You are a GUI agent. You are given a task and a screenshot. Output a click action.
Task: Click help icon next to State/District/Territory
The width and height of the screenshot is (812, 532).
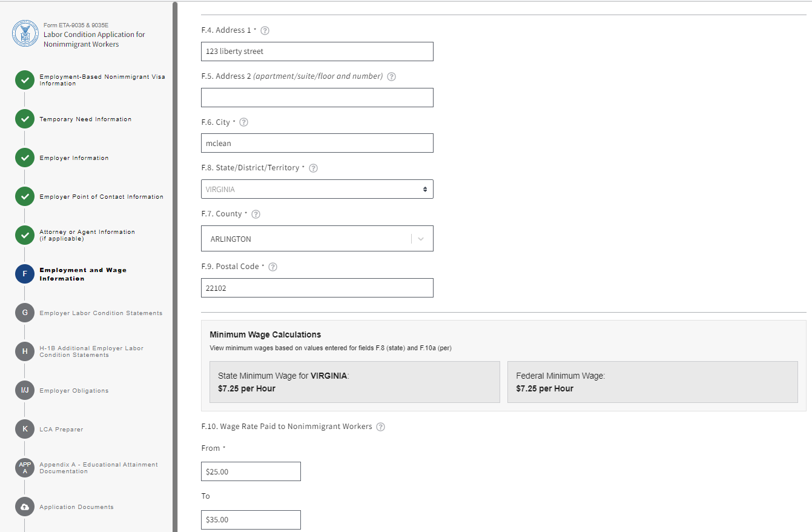point(313,168)
